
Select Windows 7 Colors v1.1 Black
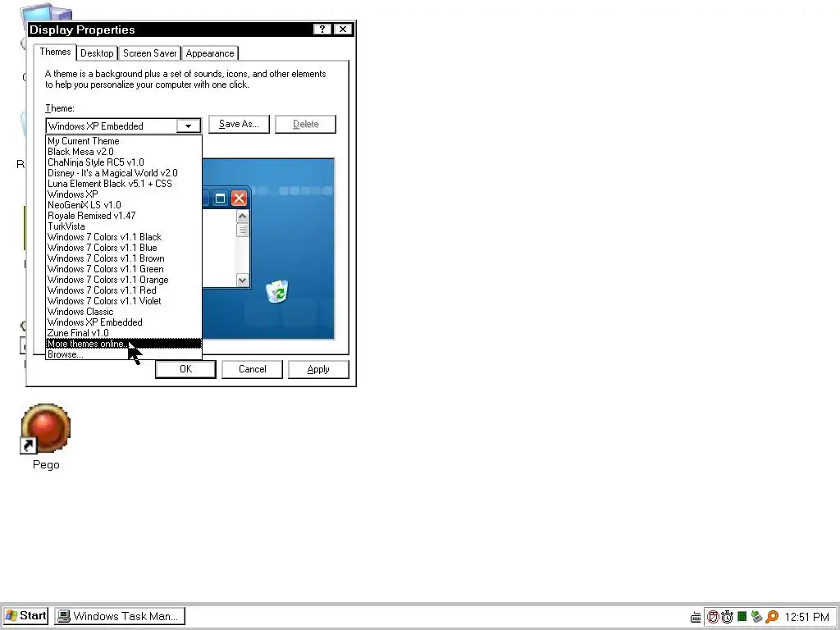[124, 237]
